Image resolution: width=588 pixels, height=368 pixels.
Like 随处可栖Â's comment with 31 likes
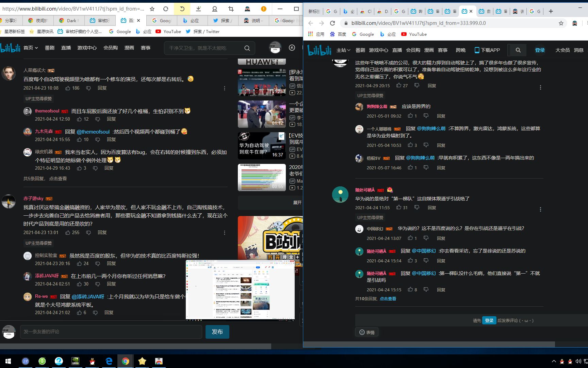tap(399, 207)
